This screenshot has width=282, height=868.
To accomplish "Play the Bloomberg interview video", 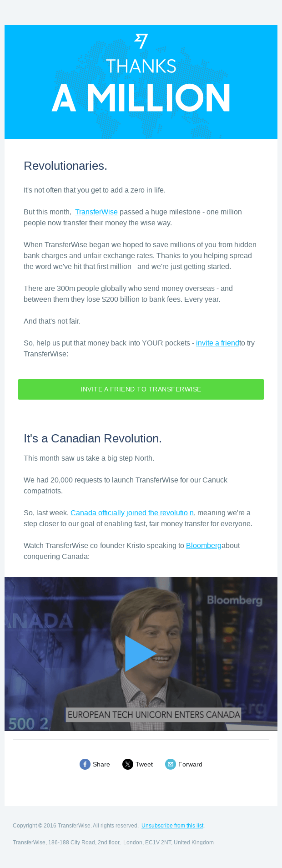I will 140,654.
